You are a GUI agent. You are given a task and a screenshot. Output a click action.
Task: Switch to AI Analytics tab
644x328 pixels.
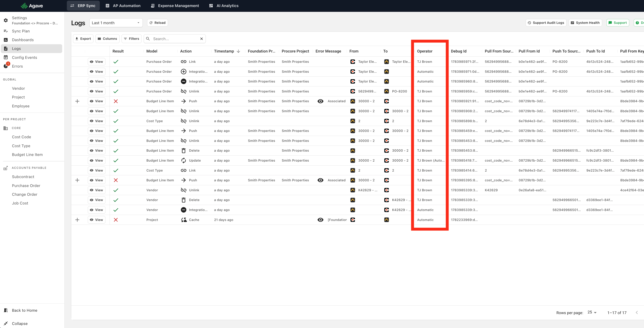pos(224,6)
